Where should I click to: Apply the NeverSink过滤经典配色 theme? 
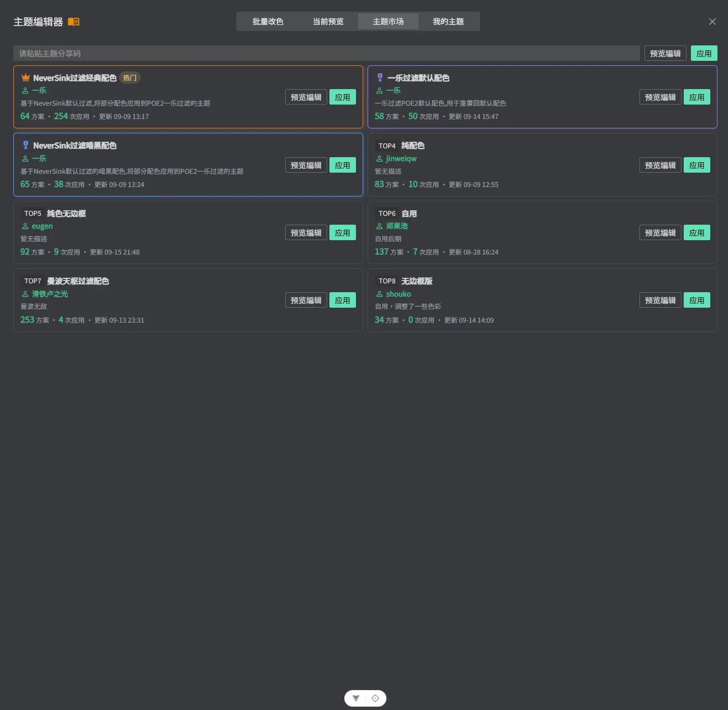[x=343, y=97]
